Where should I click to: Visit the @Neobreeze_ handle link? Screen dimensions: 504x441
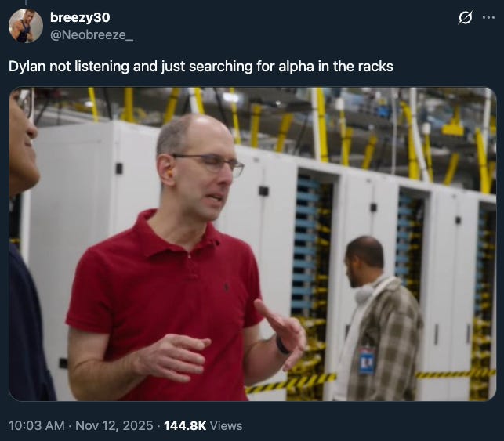(92, 34)
